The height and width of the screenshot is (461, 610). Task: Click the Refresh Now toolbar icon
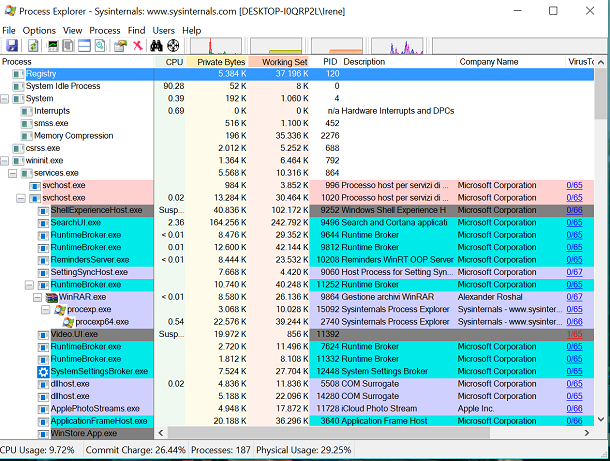33,46
